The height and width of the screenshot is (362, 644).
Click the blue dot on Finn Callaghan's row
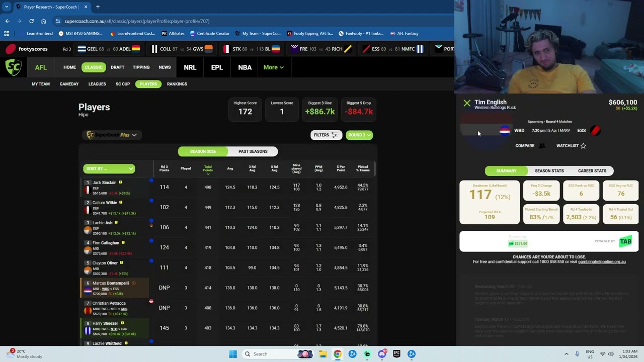pyautogui.click(x=151, y=241)
